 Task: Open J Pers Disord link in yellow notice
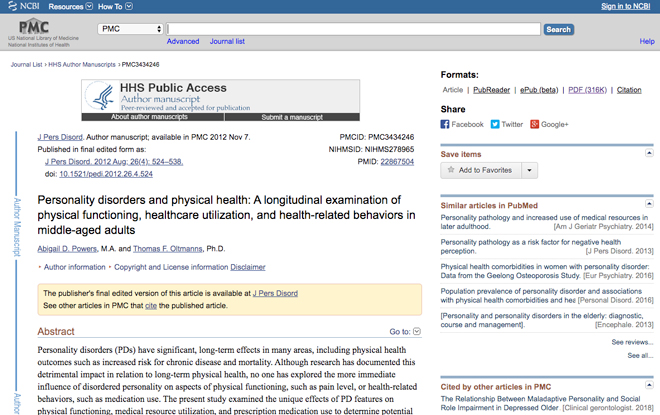coord(275,293)
